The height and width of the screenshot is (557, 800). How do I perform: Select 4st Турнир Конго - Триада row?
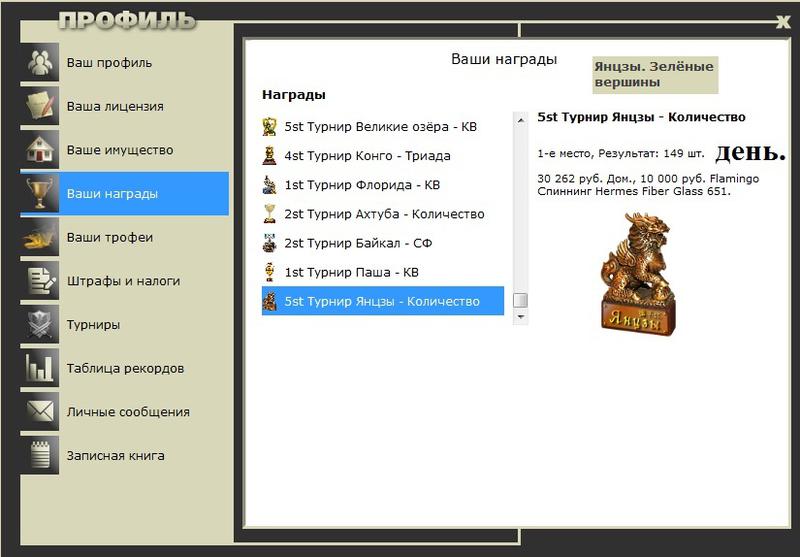383,156
